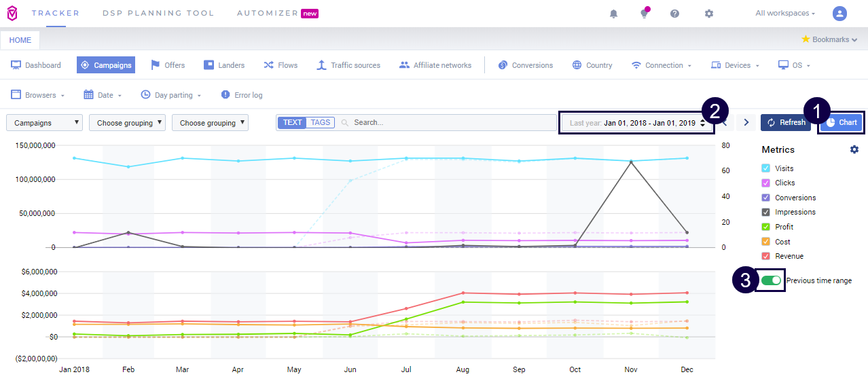The image size is (868, 383).
Task: Open the Traffic sources report tab
Action: (348, 65)
